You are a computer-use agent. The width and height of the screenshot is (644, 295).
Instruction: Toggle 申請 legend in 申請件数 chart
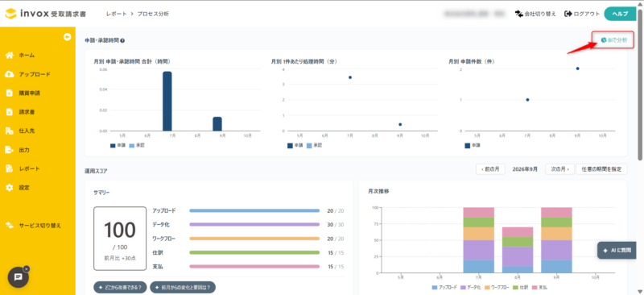click(x=473, y=145)
